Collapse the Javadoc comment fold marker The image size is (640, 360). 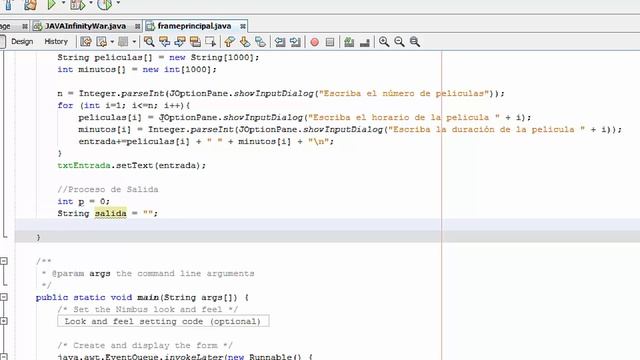point(4,261)
